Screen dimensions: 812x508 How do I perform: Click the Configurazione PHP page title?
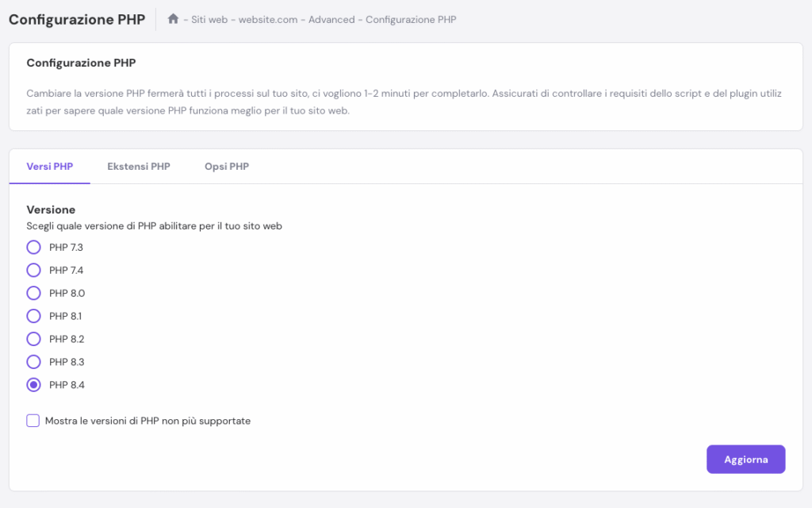click(76, 19)
